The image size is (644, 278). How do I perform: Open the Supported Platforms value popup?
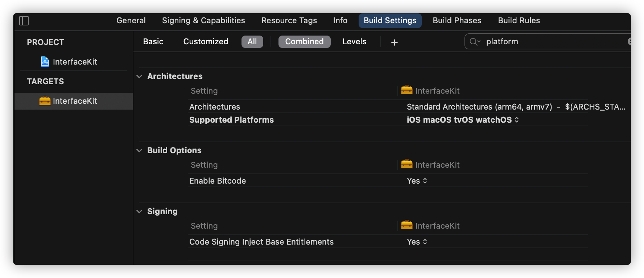tap(463, 120)
